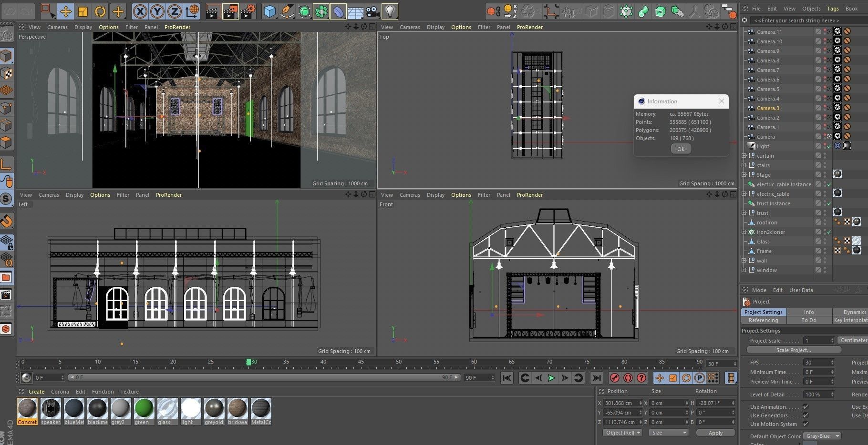
Task: Open the Cameras menu of the Perspective viewport
Action: coord(57,27)
